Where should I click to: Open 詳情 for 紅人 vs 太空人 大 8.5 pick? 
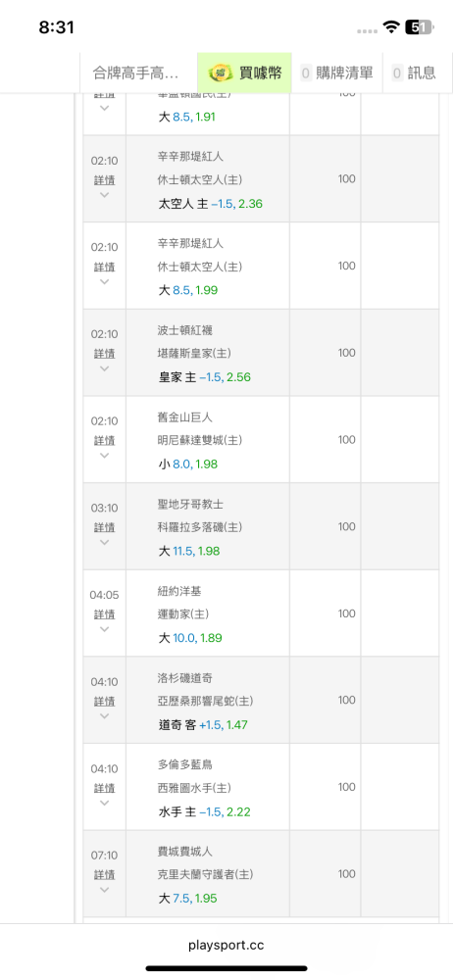tap(105, 267)
